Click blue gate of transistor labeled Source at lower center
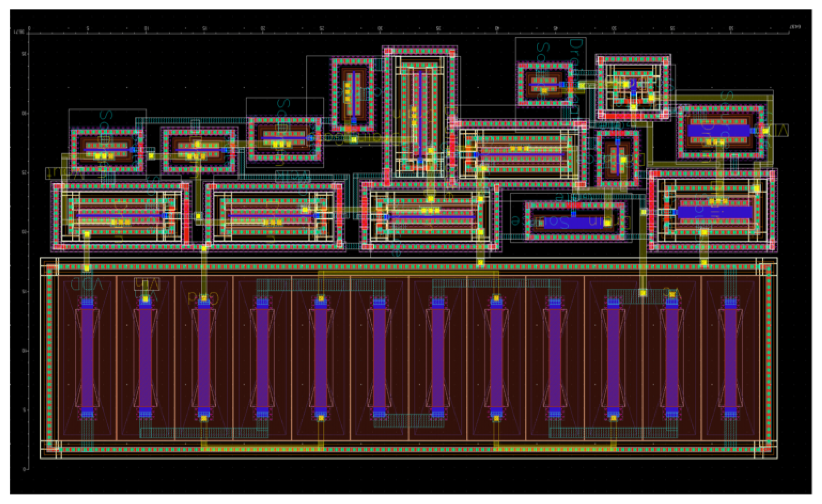Image resolution: width=822 pixels, height=504 pixels. click(574, 223)
